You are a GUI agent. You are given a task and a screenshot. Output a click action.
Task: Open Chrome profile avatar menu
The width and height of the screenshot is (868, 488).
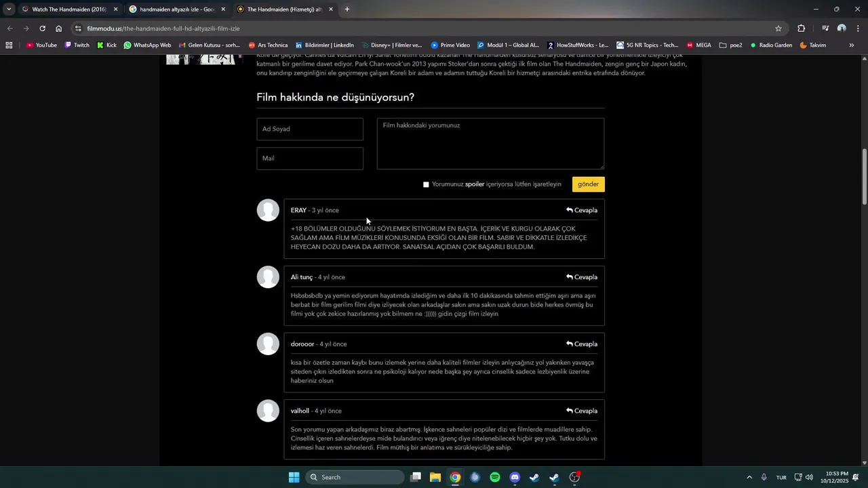pos(842,28)
